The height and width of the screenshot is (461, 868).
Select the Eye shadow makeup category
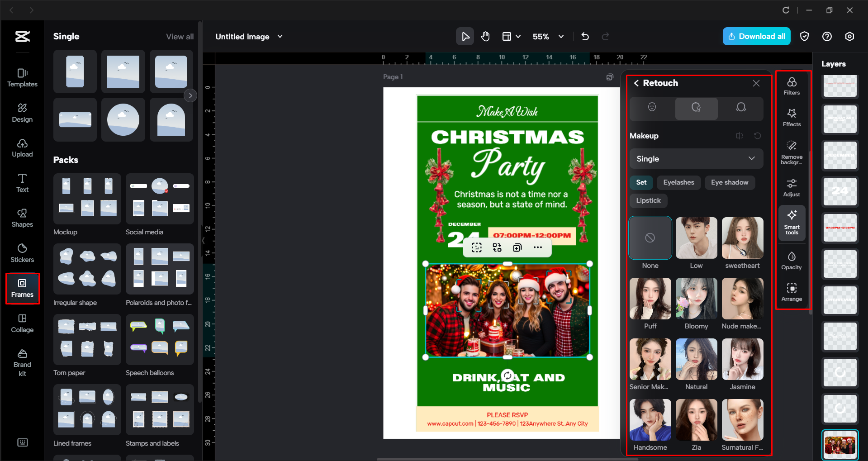[729, 182]
